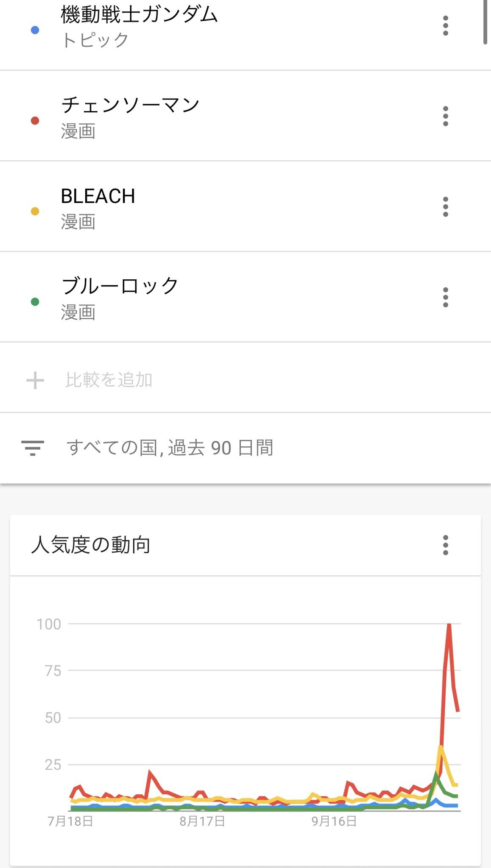Select the green dot for ブルーロック
Screen dimensions: 491x868
pyautogui.click(x=35, y=302)
